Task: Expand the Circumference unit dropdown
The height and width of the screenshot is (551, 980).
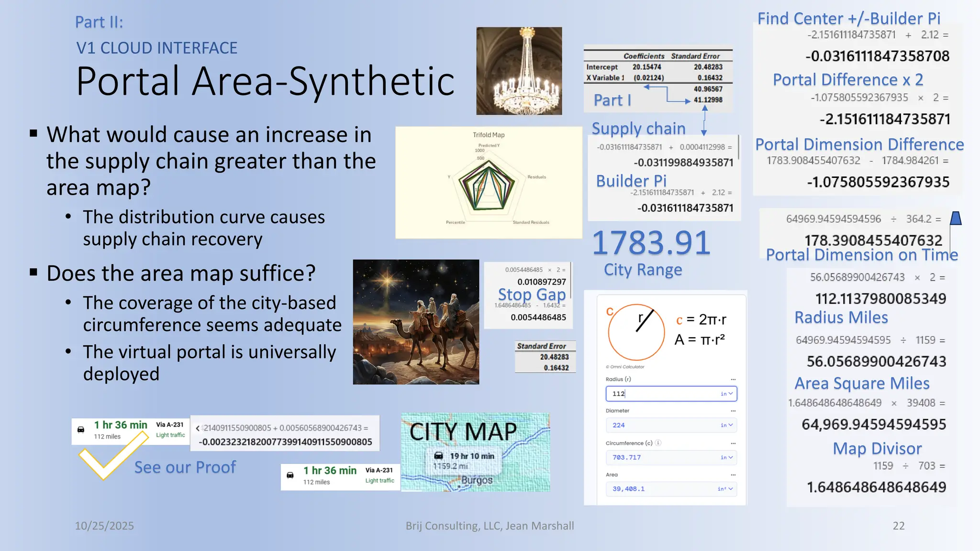Action: [x=727, y=457]
